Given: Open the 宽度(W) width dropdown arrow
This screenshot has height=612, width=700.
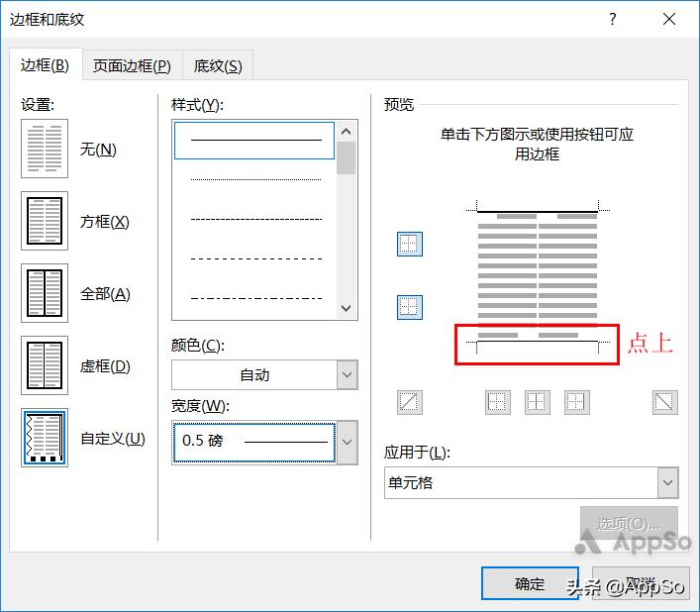Looking at the screenshot, I should coord(347,442).
